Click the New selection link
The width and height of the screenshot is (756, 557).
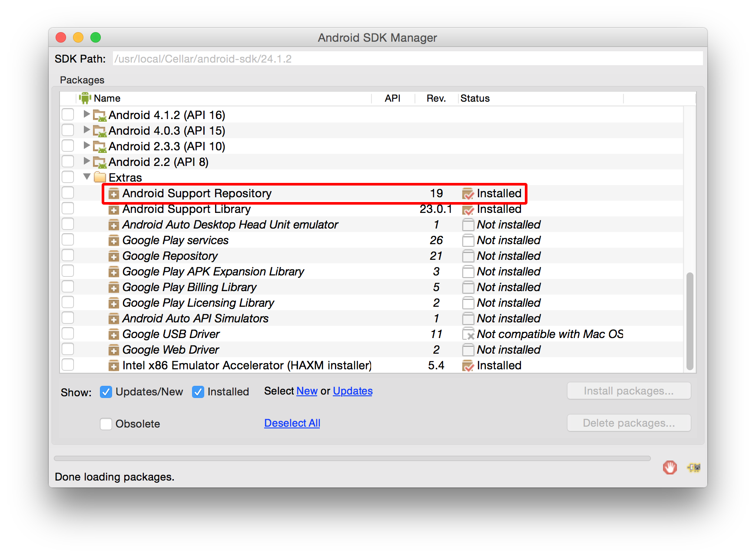coord(307,391)
